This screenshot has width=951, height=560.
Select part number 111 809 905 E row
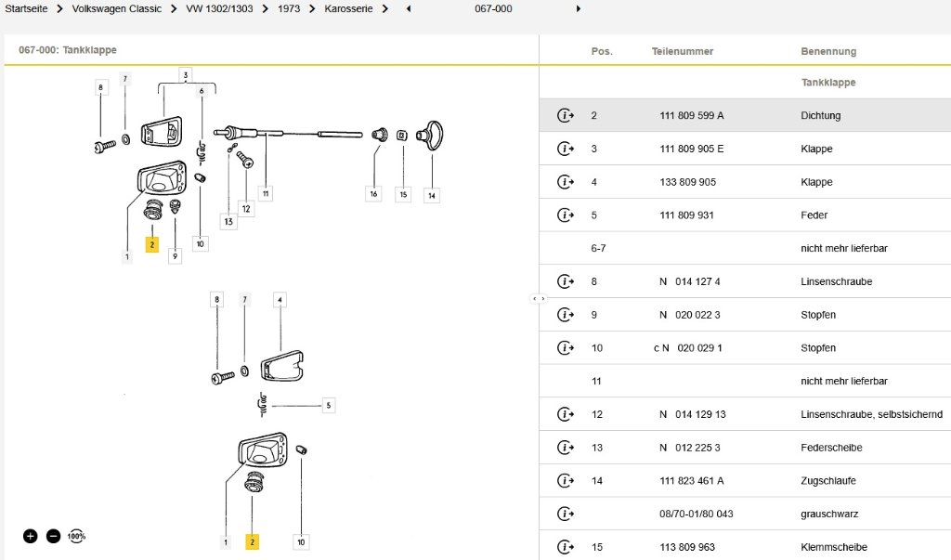[691, 149]
